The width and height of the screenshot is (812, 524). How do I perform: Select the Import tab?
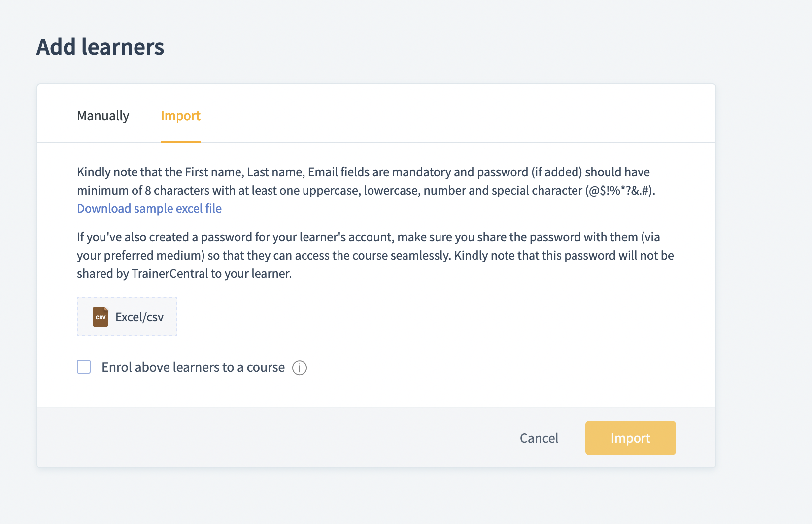pyautogui.click(x=180, y=116)
